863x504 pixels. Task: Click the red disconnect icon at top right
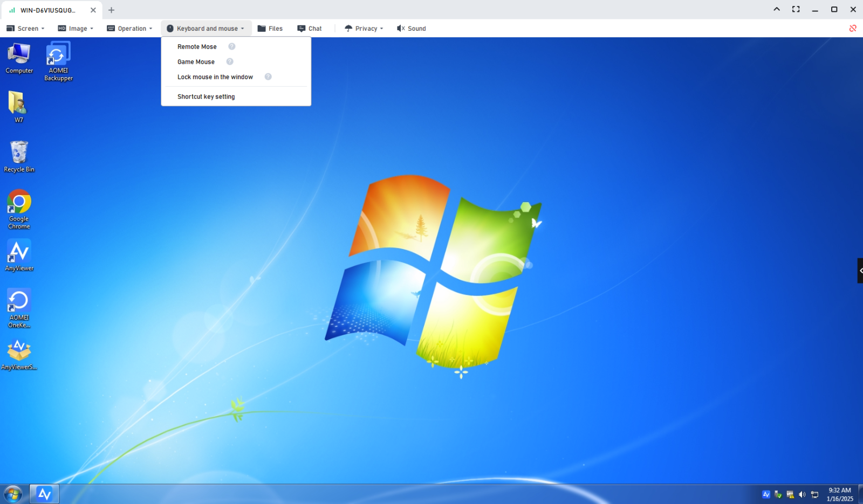[x=853, y=28]
